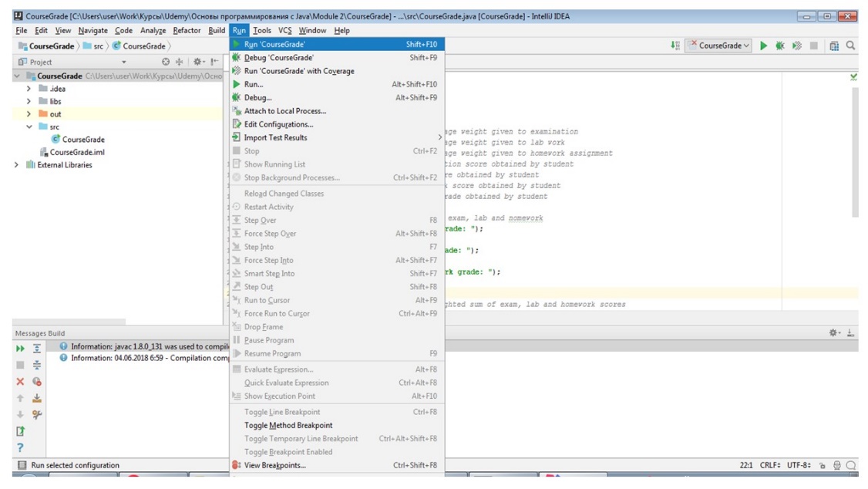Click Expand All icon in Messages panel
This screenshot has height=489, width=868.
click(x=36, y=349)
